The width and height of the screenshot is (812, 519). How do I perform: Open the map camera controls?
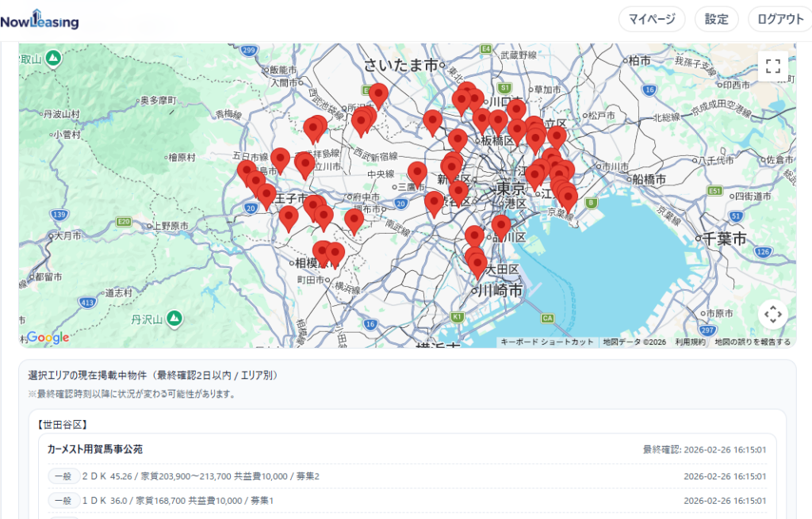click(772, 315)
